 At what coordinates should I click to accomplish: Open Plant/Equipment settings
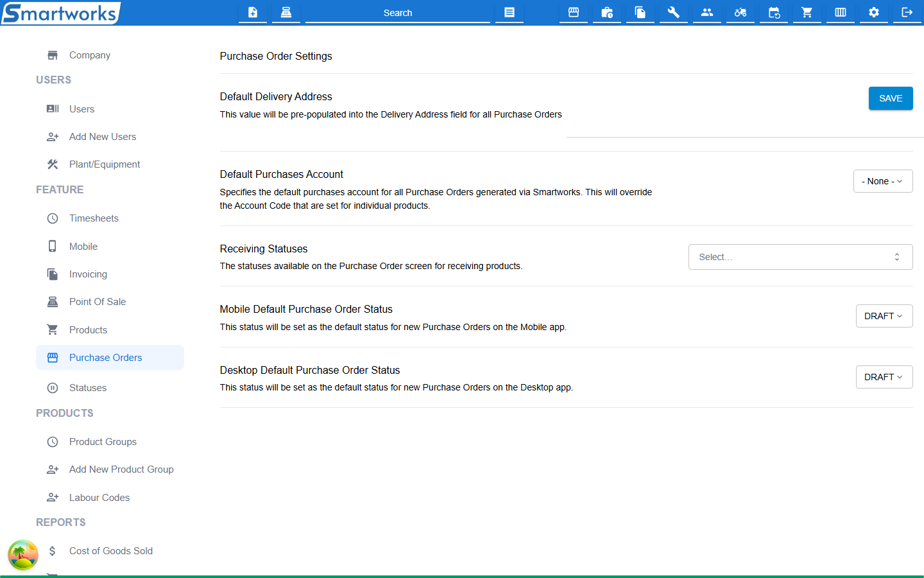tap(110, 164)
